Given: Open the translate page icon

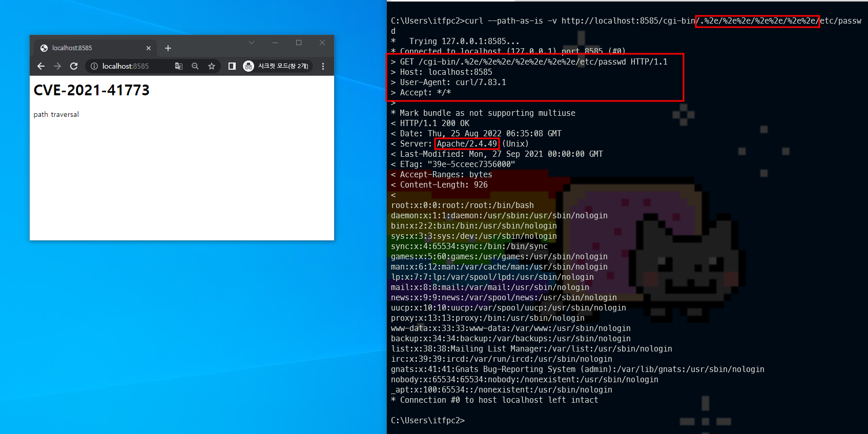Looking at the screenshot, I should point(179,66).
